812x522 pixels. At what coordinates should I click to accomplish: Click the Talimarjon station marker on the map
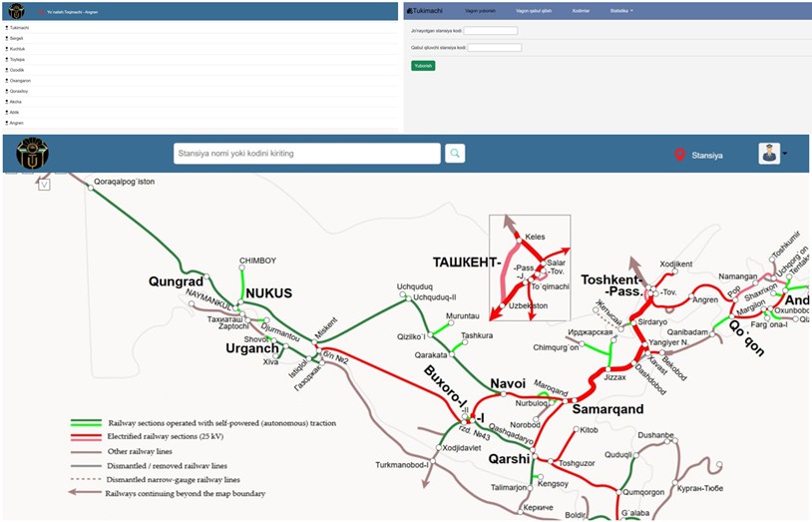coord(531,487)
